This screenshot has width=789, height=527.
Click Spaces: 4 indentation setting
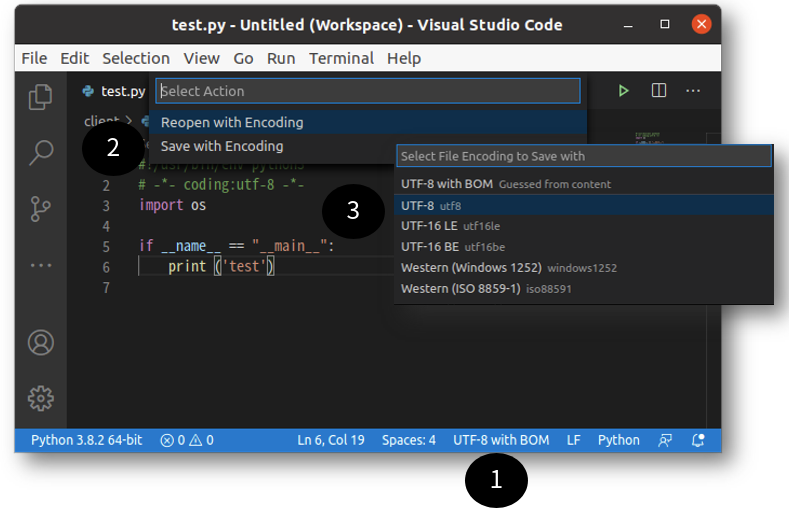409,440
